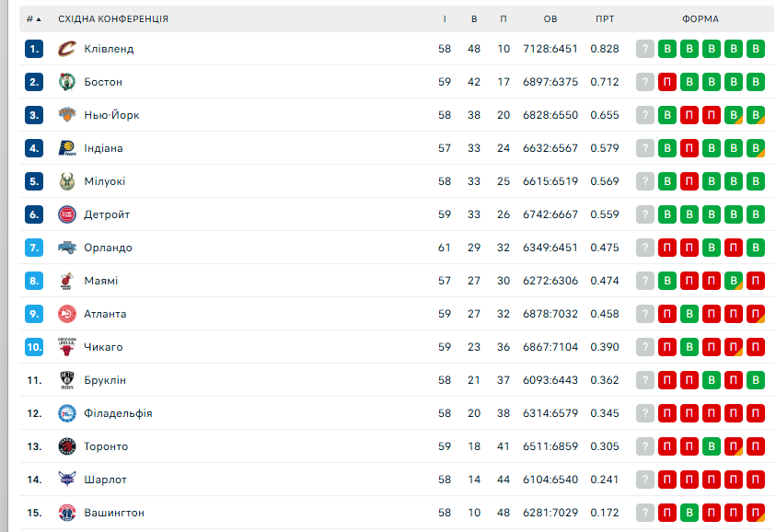Open the Детройт team link
Screen dimensions: 776x532
[107, 214]
